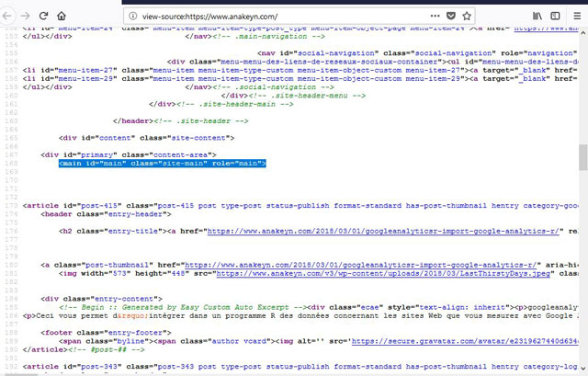Click the browser Forward arrow
588x376 pixels.
tap(25, 16)
